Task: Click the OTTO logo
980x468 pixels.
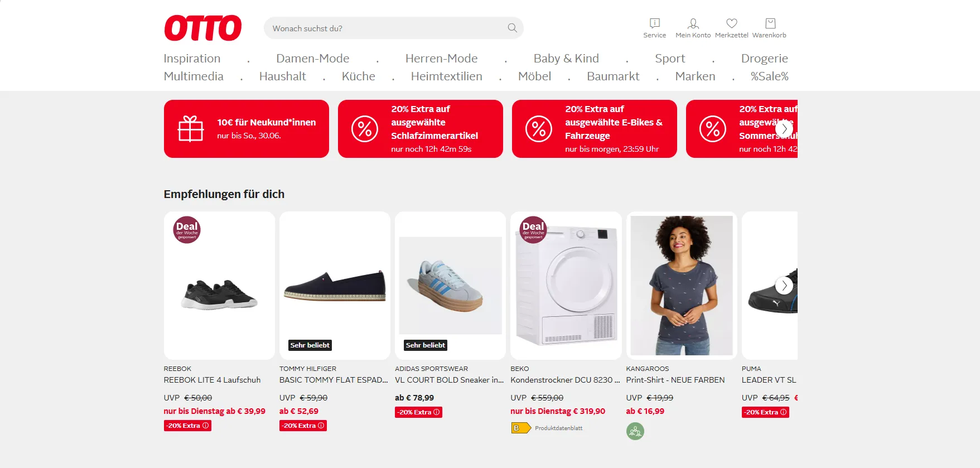Action: (x=202, y=28)
